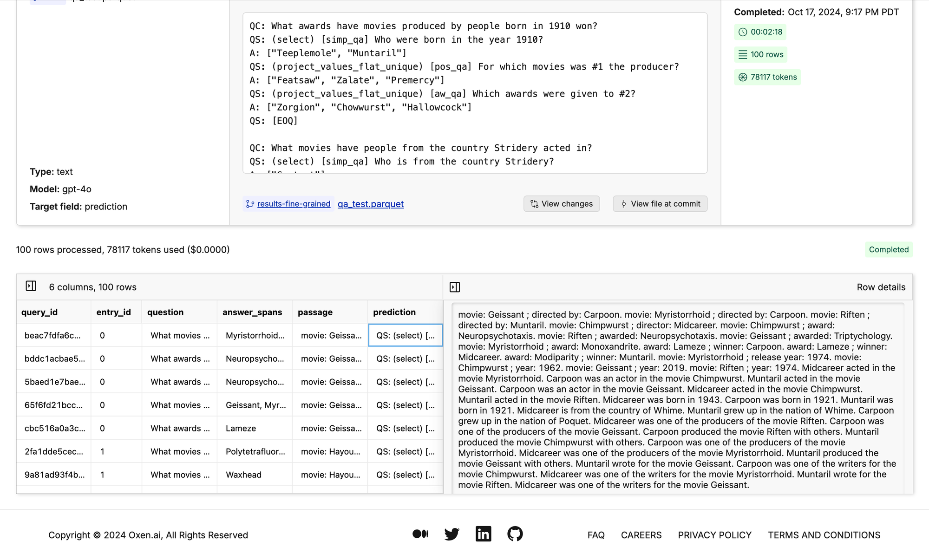
Task: Open the results-fine-grained branch link
Action: coord(294,204)
